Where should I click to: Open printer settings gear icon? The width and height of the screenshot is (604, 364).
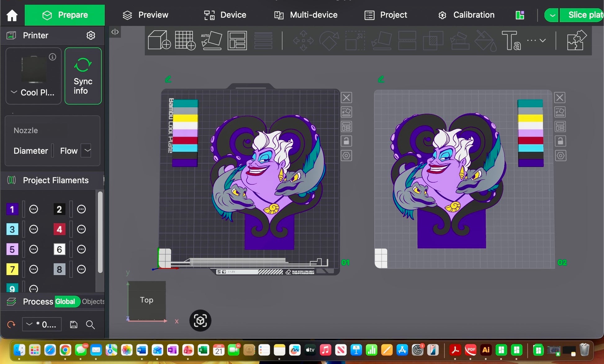91,35
